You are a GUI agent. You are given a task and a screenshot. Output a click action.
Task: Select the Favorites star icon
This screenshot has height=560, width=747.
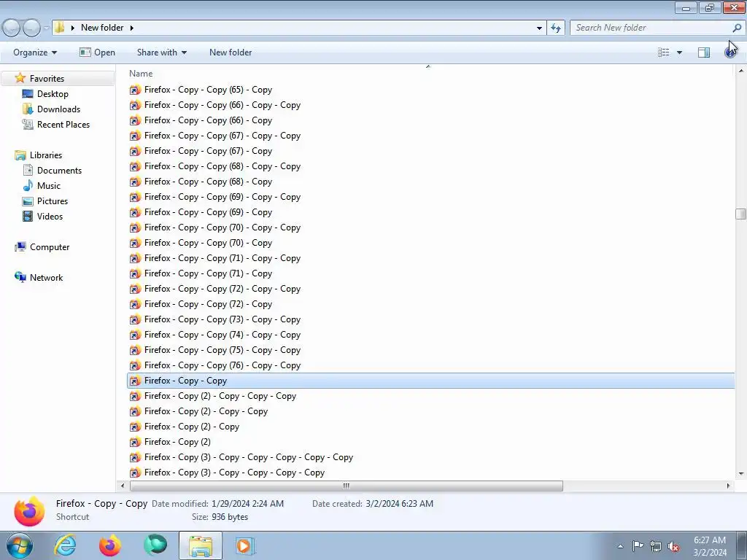20,78
